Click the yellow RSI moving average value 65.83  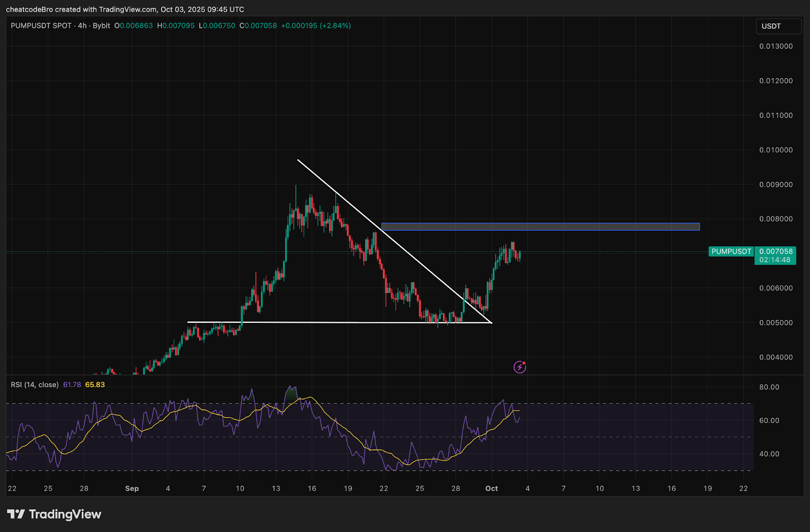(x=95, y=385)
